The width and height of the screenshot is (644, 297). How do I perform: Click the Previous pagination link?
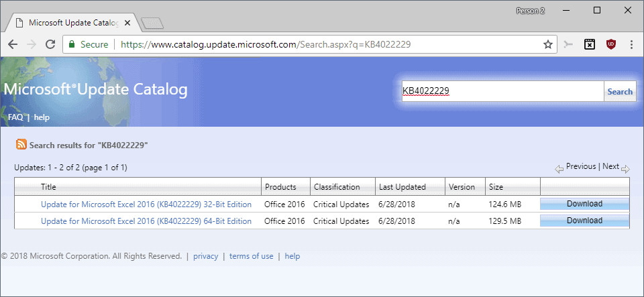point(581,166)
